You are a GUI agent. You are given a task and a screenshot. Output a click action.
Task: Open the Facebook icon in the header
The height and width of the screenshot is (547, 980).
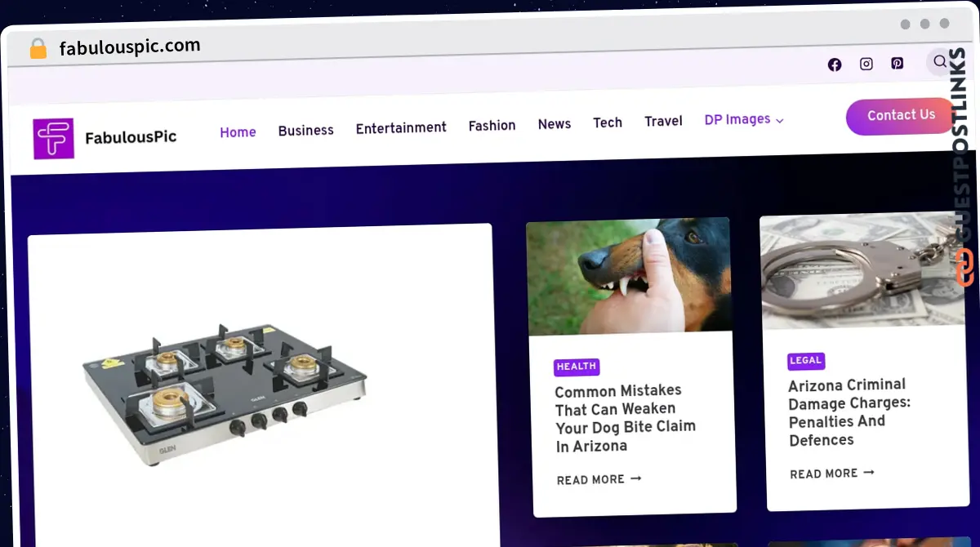[x=834, y=64]
